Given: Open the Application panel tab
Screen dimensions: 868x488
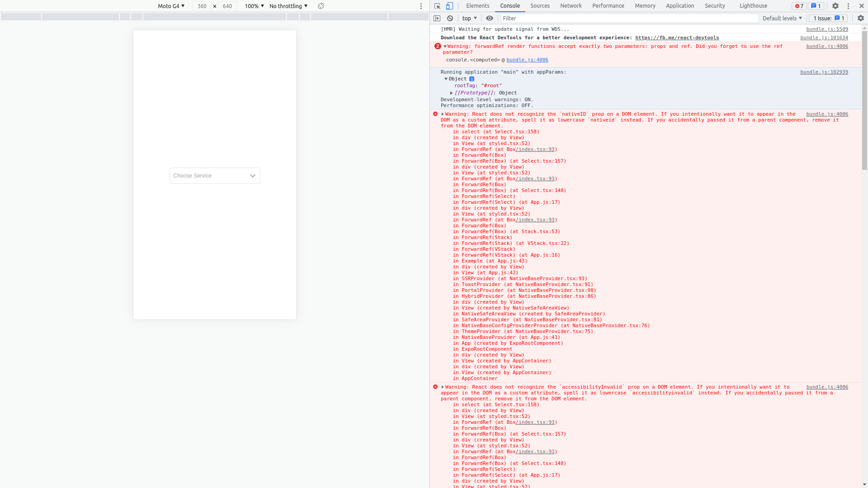Looking at the screenshot, I should [680, 6].
